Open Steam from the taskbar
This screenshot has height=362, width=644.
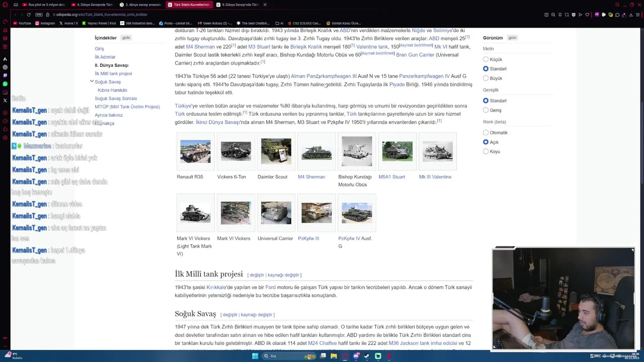pyautogui.click(x=367, y=356)
